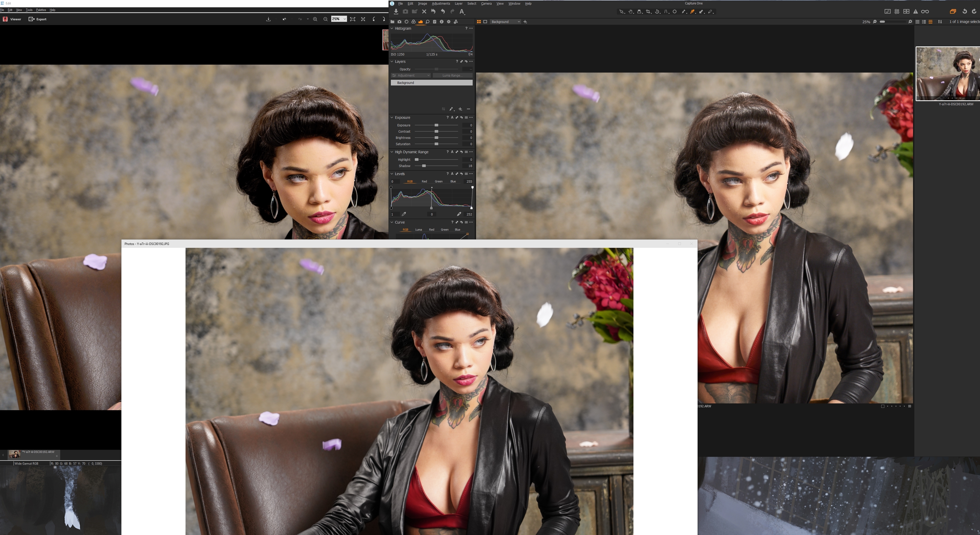
Task: Pick Levels shadow eyedropper icon
Action: coord(404,214)
